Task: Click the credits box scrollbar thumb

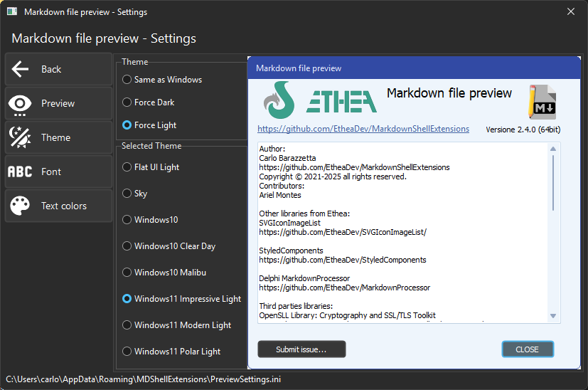Action: pyautogui.click(x=553, y=183)
